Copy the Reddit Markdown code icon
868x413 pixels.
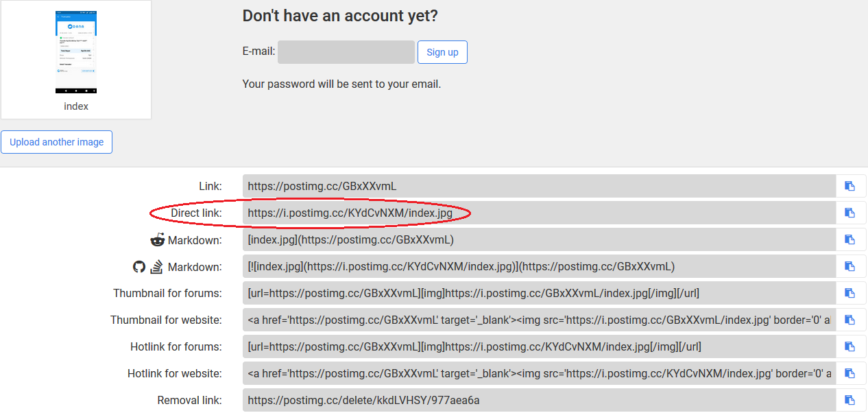850,239
